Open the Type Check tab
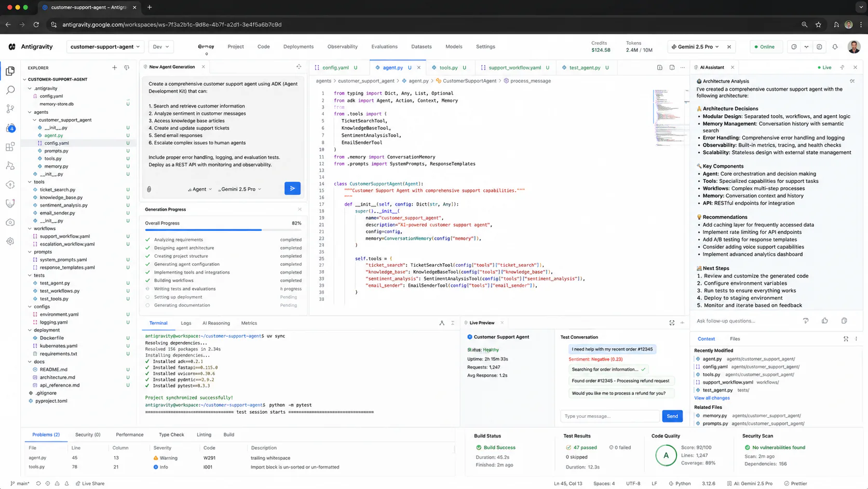 click(171, 434)
